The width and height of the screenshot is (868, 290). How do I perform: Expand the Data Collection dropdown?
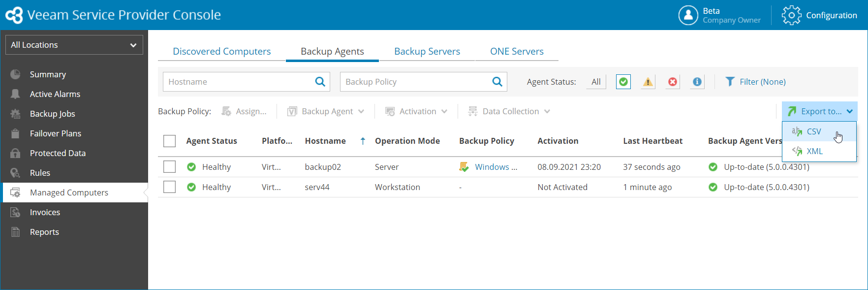tap(509, 111)
